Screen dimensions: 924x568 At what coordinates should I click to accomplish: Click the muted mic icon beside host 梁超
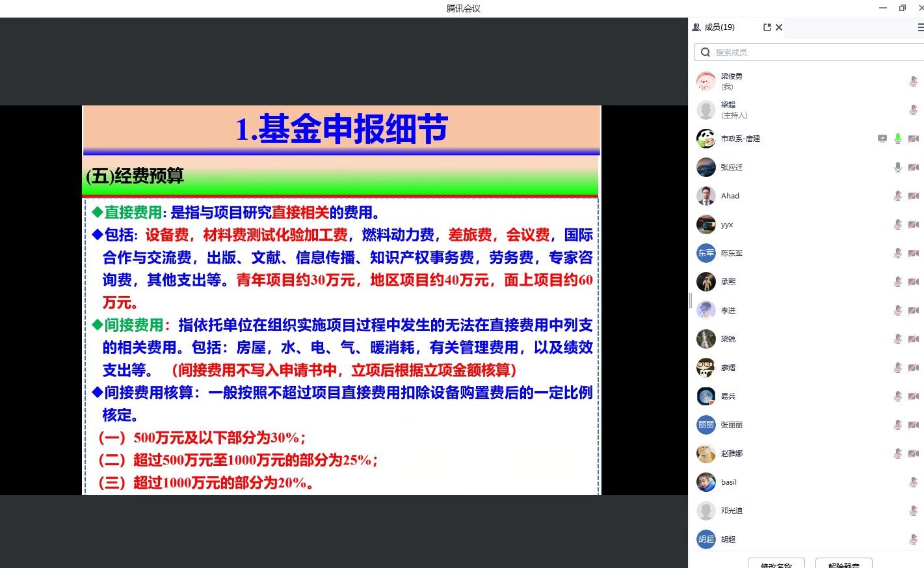913,109
